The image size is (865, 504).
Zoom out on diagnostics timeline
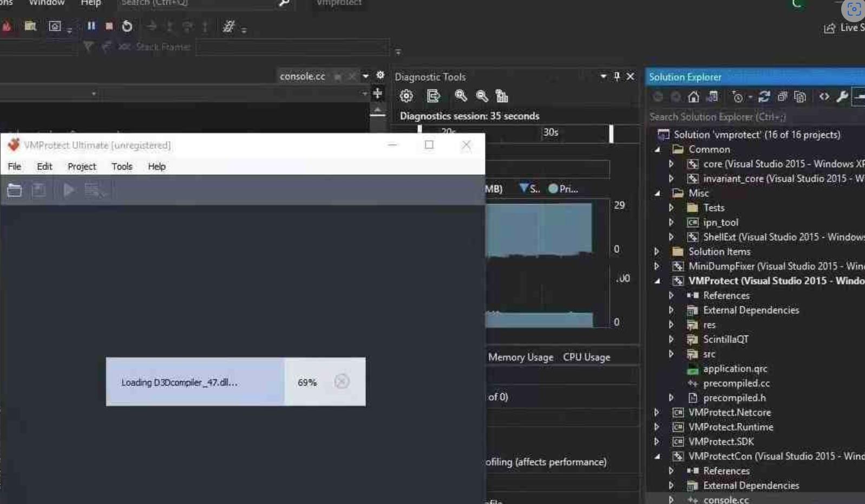(x=482, y=96)
